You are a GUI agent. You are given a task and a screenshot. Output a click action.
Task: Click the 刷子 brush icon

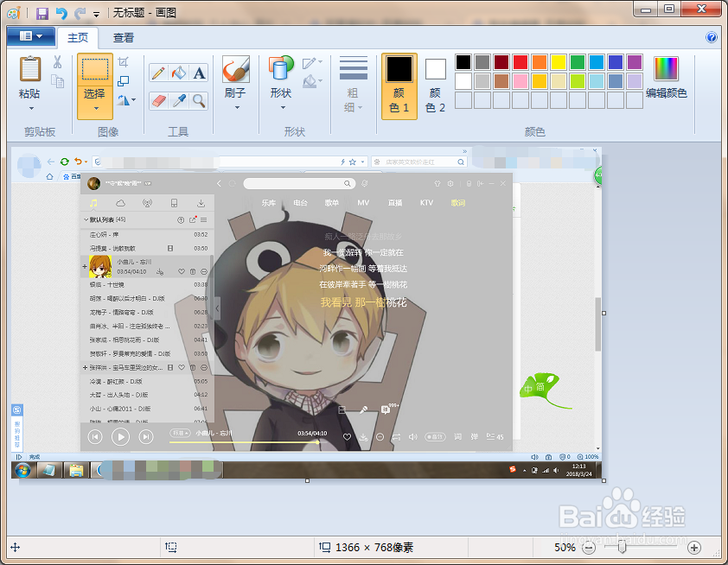tap(236, 69)
